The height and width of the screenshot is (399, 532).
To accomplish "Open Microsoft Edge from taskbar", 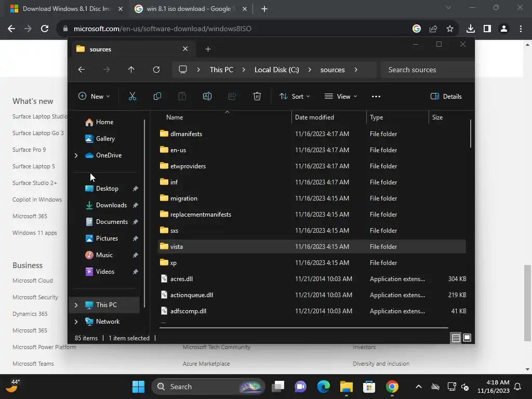I will (323, 387).
